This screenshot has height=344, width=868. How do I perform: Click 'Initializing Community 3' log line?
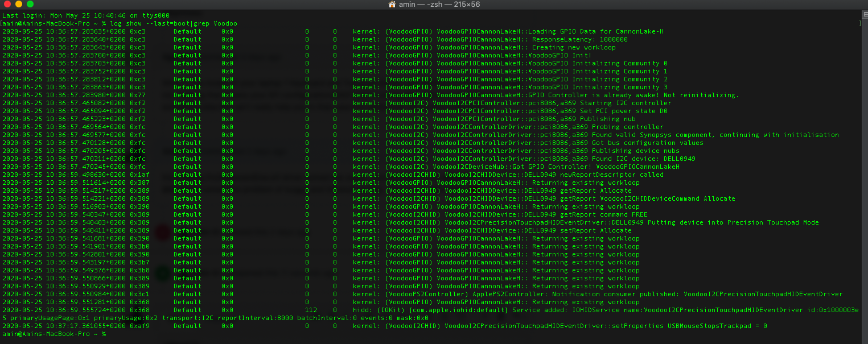(x=620, y=87)
